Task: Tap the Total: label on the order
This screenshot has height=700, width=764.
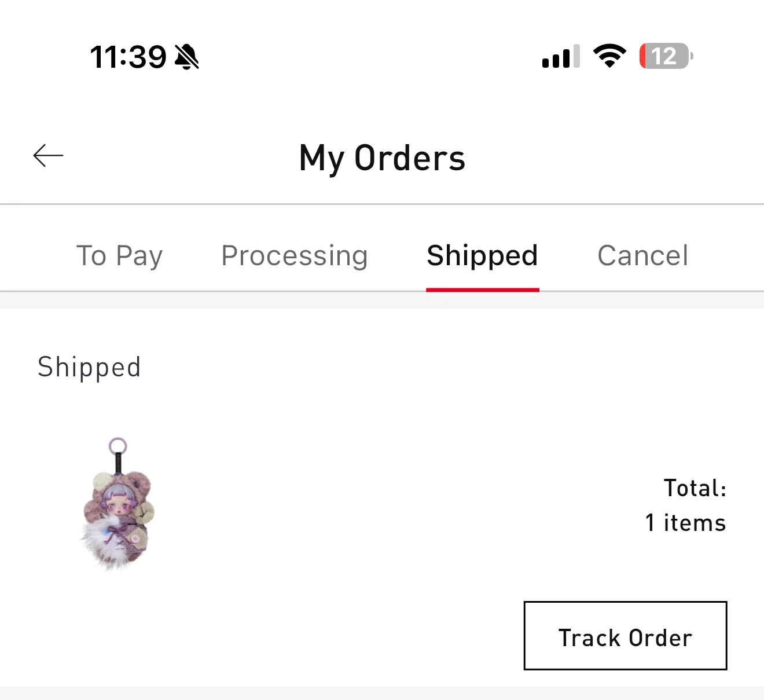Action: (x=695, y=488)
